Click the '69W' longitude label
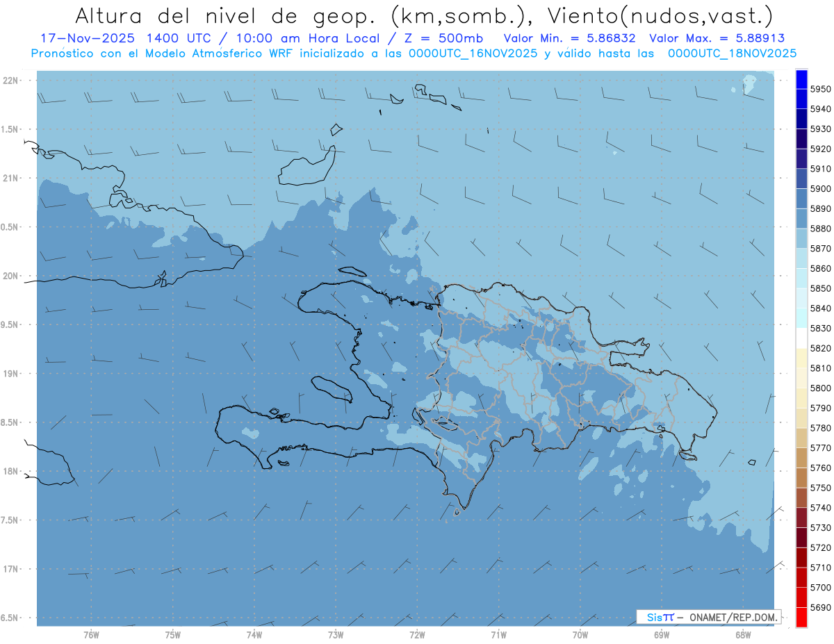 click(x=662, y=634)
